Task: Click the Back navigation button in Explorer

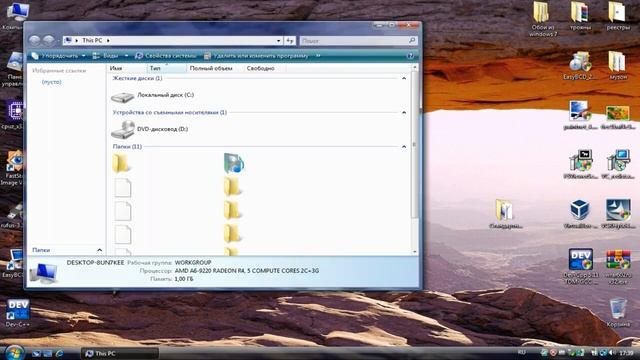Action: [x=35, y=40]
